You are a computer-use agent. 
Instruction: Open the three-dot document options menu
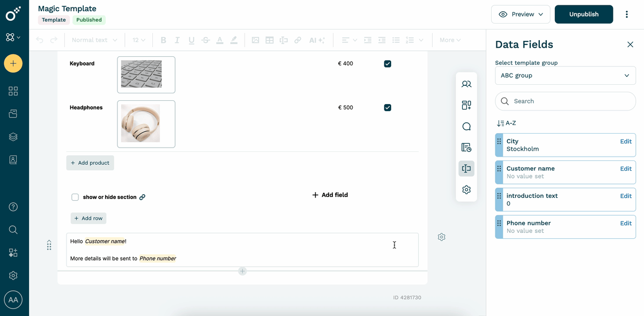tap(626, 14)
